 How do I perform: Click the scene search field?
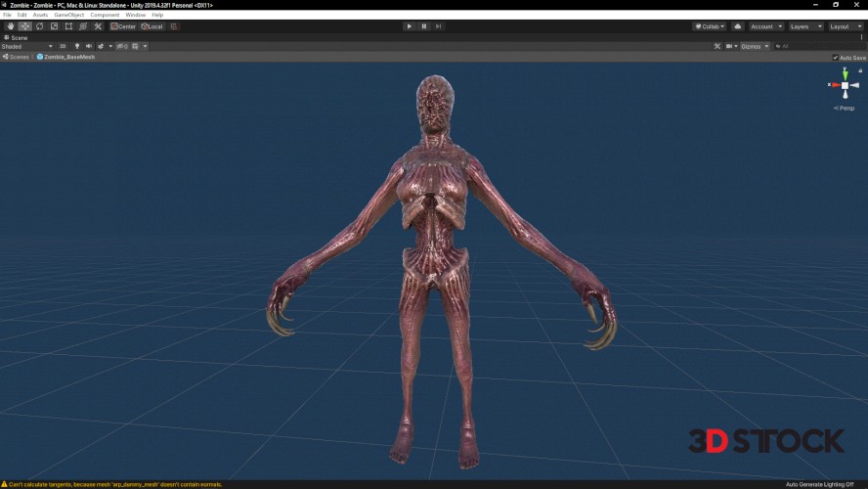click(819, 47)
